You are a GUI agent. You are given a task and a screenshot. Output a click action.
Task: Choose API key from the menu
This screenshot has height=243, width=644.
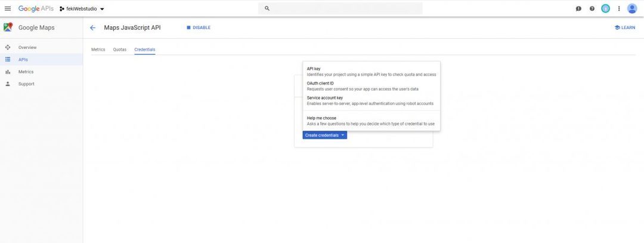click(371, 72)
